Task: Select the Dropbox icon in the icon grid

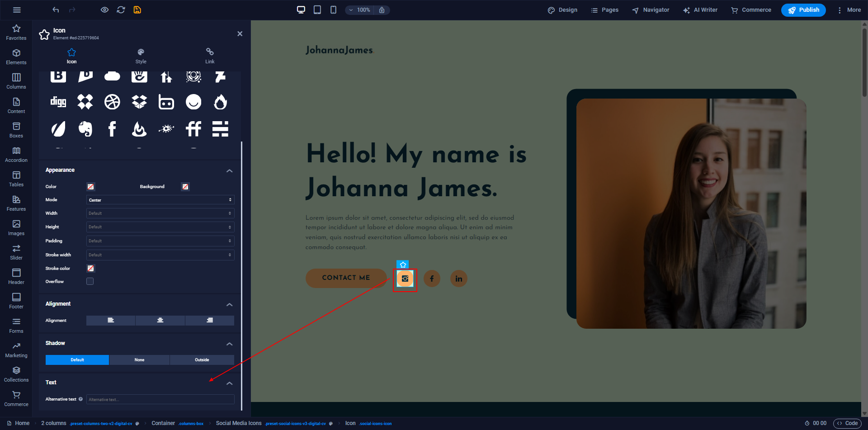Action: [x=139, y=102]
